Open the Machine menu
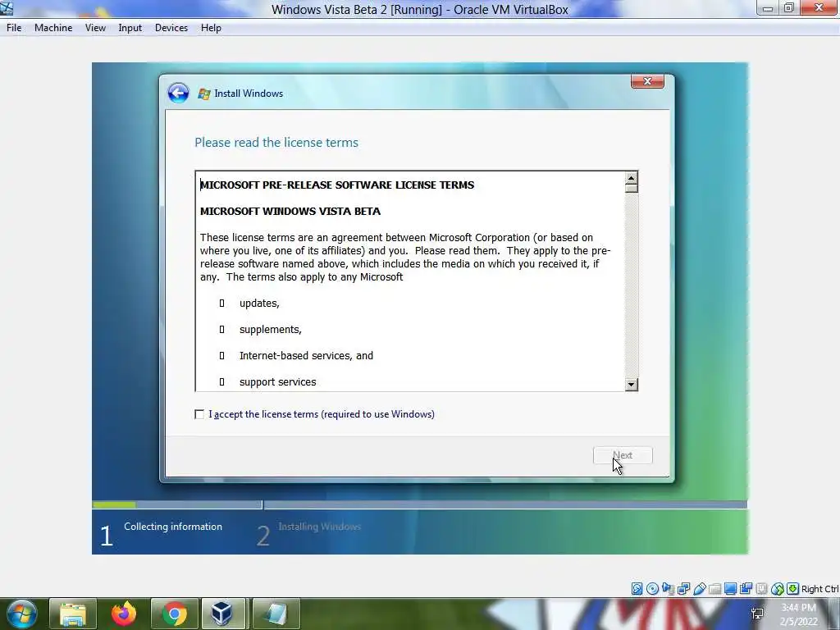 53,28
